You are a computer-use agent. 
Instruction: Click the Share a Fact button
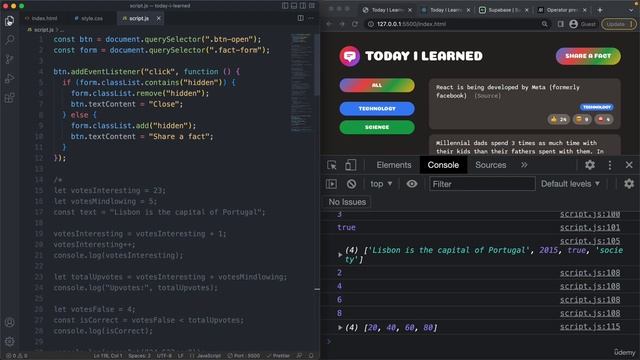point(588,56)
